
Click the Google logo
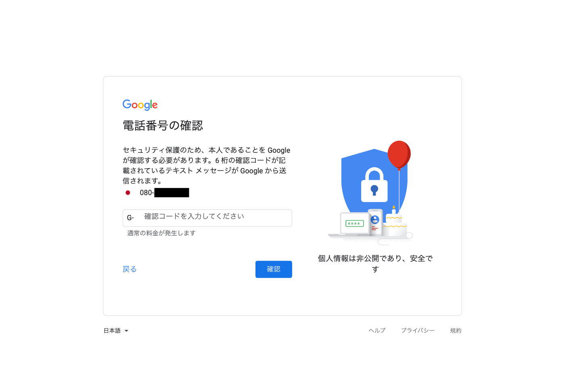pos(140,105)
